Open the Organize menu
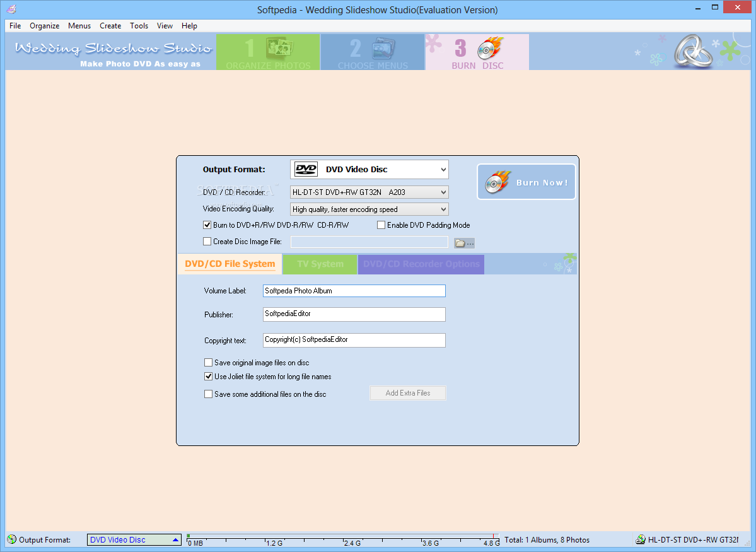 pyautogui.click(x=44, y=26)
